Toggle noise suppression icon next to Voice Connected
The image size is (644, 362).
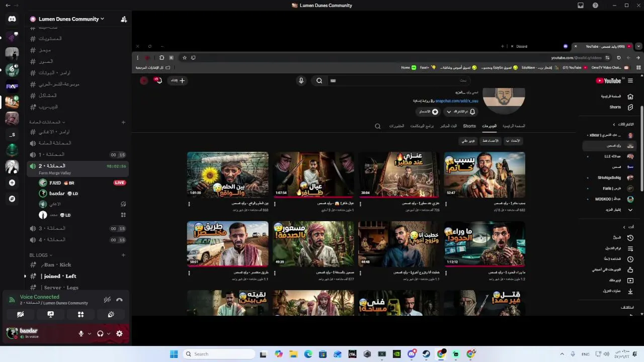(x=107, y=300)
